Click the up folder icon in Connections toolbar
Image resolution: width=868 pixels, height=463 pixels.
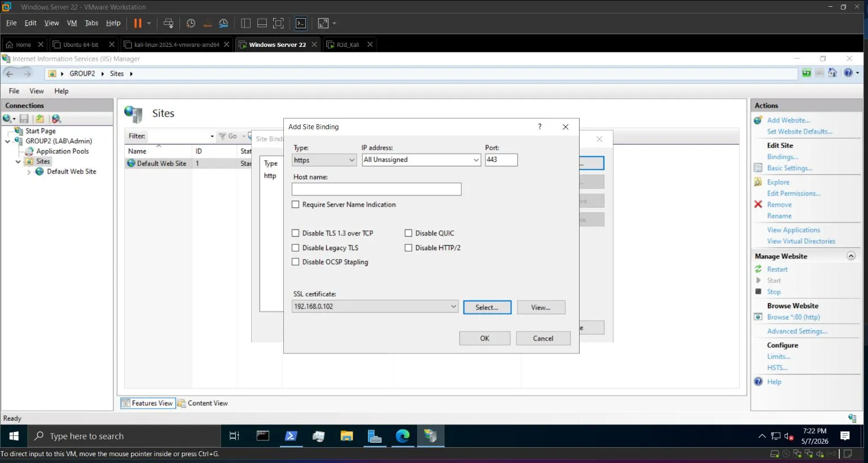click(x=40, y=119)
